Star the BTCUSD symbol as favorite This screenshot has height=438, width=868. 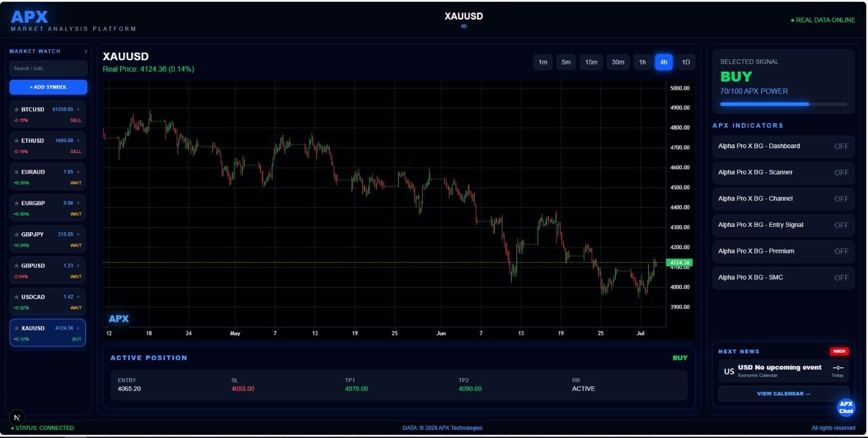(16, 110)
